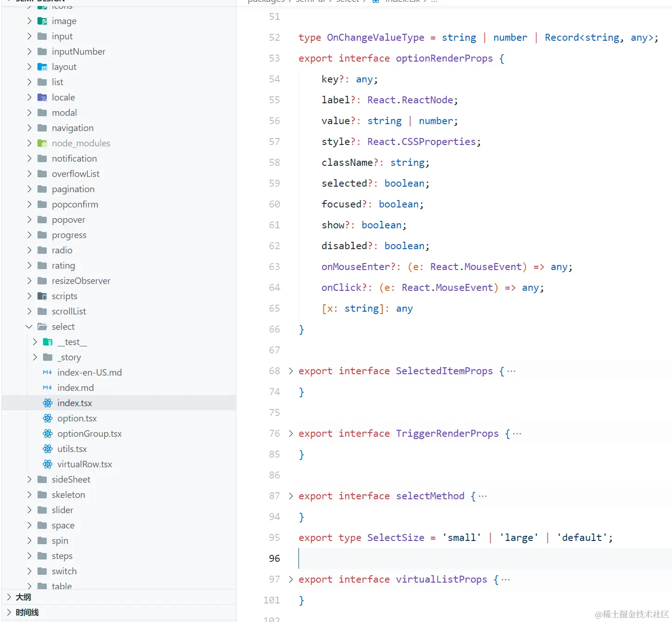
Task: Click the input folder icon
Action: point(42,36)
